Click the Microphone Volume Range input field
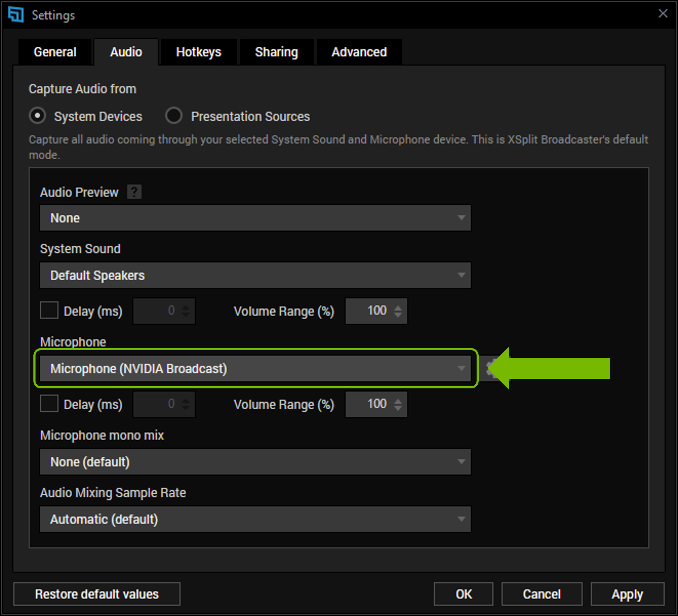678x616 pixels. 370,404
